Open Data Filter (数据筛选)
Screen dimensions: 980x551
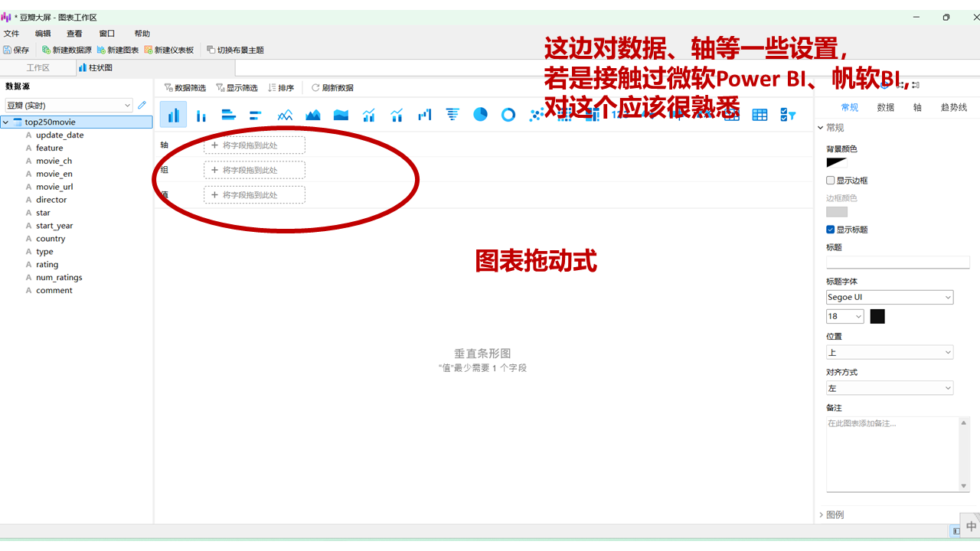point(185,88)
